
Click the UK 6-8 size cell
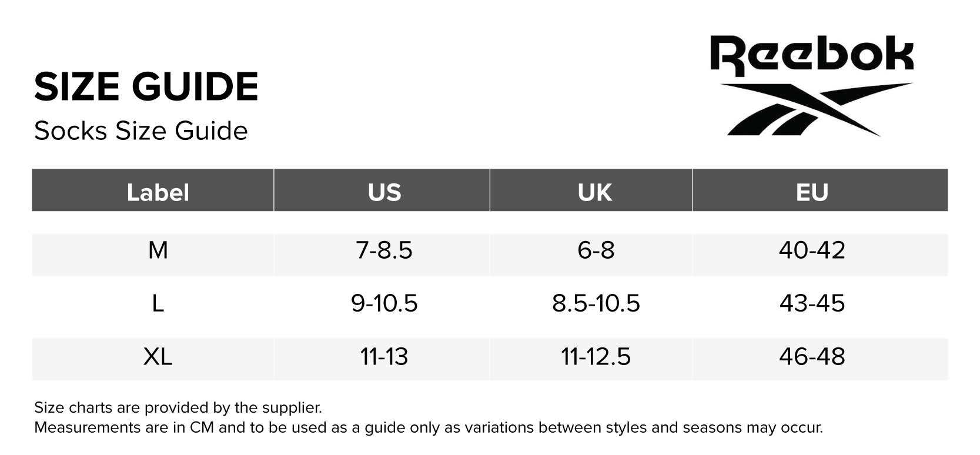[596, 250]
